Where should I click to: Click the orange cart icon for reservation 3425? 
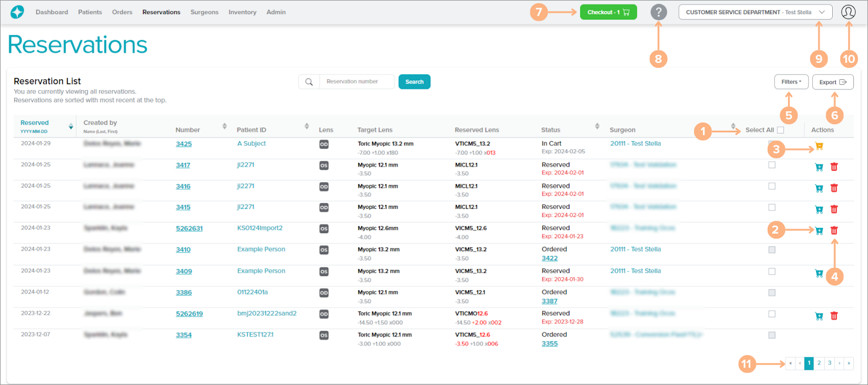[819, 146]
